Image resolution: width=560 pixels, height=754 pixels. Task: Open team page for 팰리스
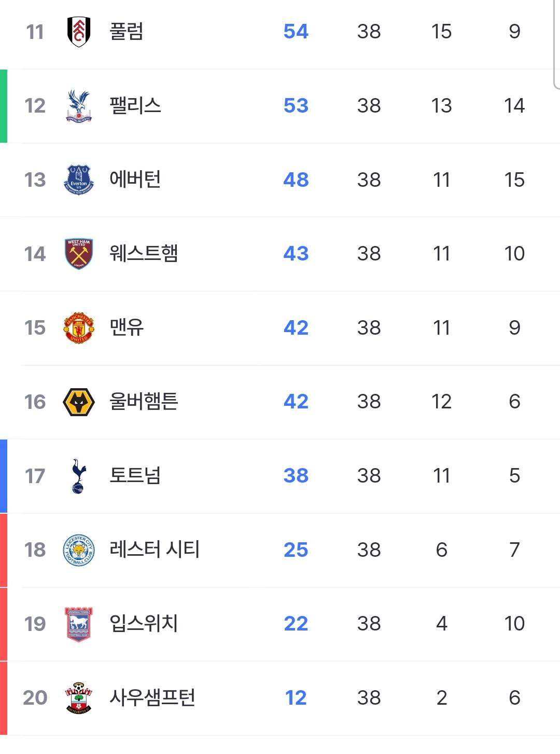coord(135,105)
